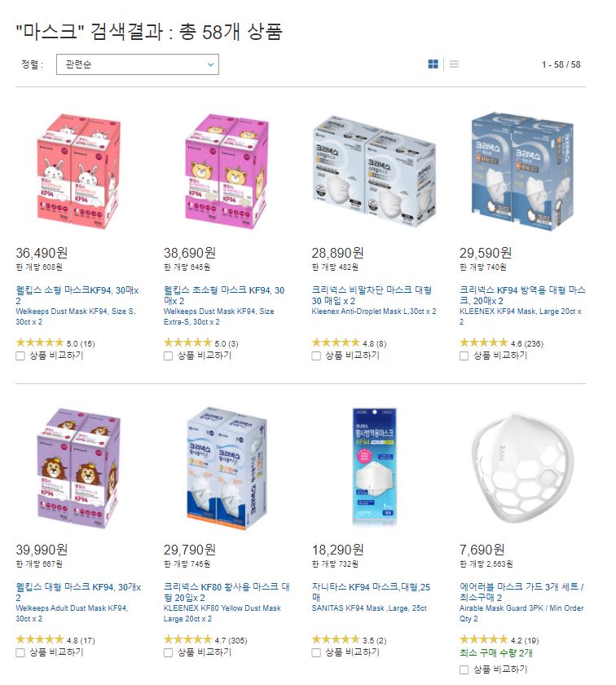The height and width of the screenshot is (685, 616).
Task: Open Sanitas blue package mask image
Action: pos(375,466)
